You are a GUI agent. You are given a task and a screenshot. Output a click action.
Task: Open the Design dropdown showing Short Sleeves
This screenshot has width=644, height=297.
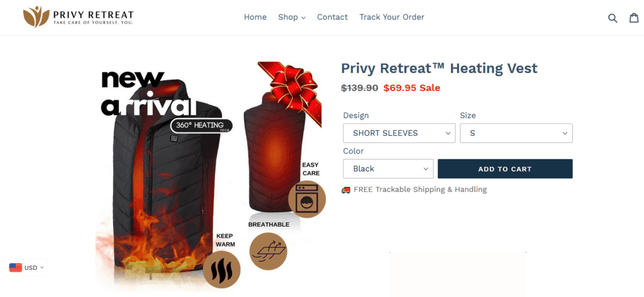[x=399, y=133]
